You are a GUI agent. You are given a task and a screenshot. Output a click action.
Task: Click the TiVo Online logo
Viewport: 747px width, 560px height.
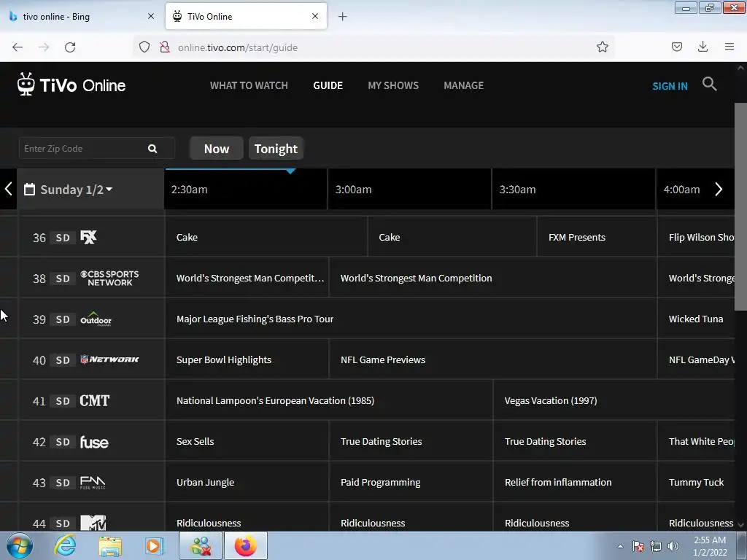click(71, 85)
